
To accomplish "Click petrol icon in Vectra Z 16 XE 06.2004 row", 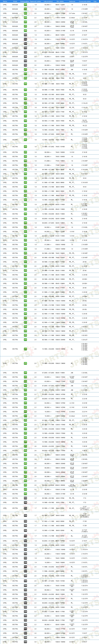I will pyautogui.click(x=25, y=152).
